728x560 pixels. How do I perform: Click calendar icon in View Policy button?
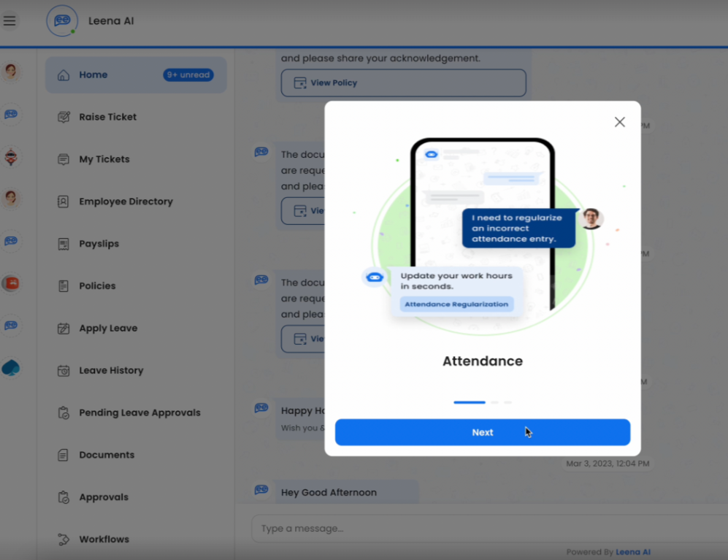(x=300, y=83)
